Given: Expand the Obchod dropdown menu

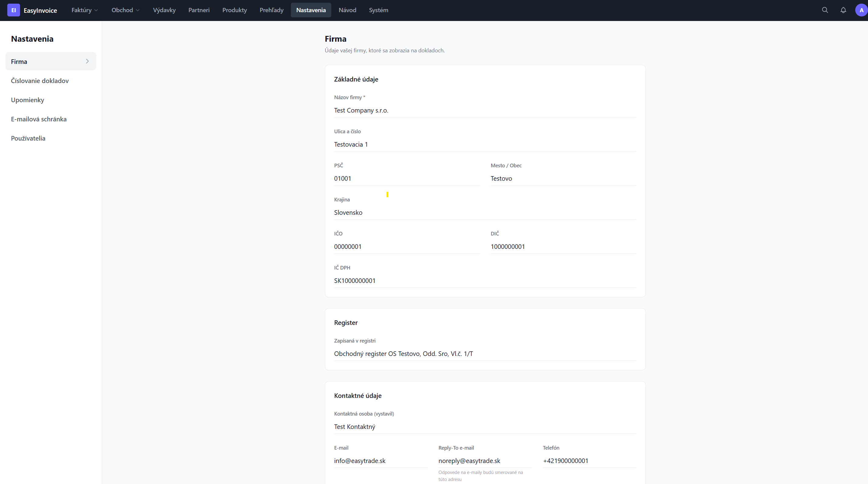Looking at the screenshot, I should coord(125,10).
